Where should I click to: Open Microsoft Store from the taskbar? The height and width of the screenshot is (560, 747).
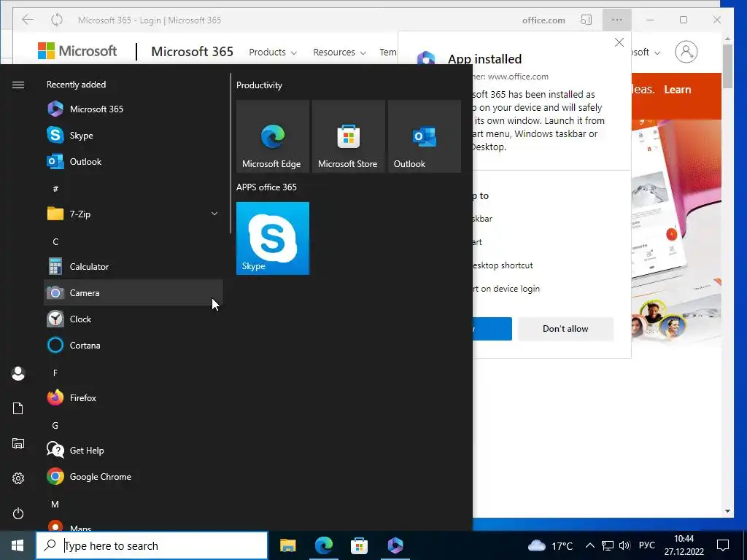359,545
